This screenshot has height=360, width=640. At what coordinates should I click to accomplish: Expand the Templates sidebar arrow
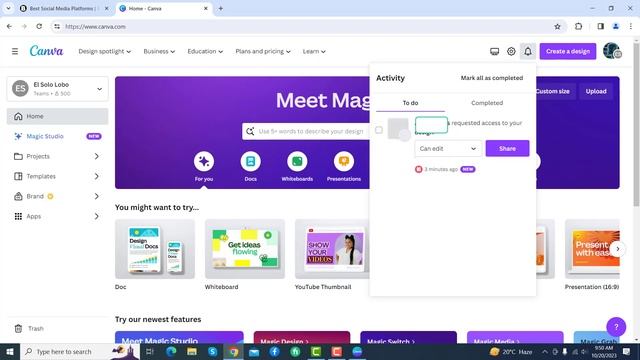96,176
